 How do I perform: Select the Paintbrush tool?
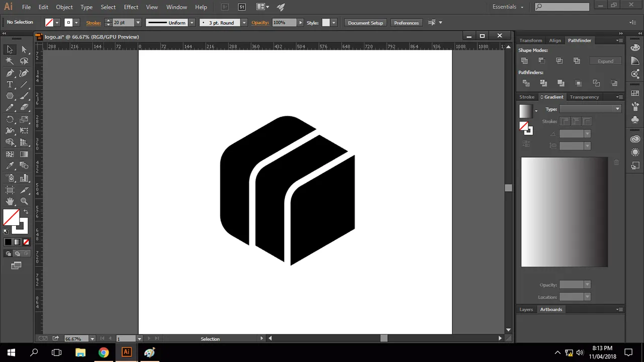click(24, 96)
